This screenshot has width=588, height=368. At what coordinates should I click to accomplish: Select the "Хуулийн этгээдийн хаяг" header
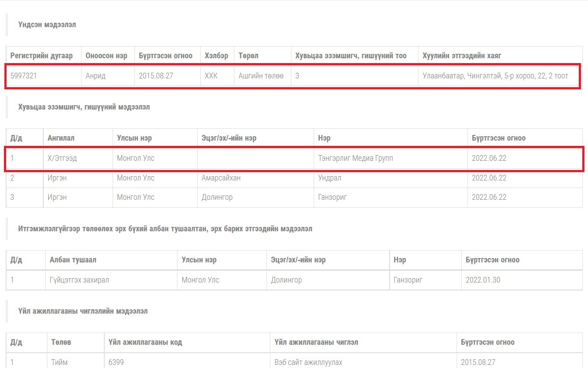coord(462,56)
